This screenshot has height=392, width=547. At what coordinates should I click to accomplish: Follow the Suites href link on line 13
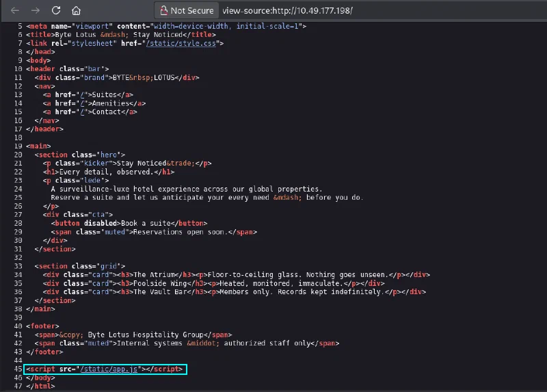[82, 94]
